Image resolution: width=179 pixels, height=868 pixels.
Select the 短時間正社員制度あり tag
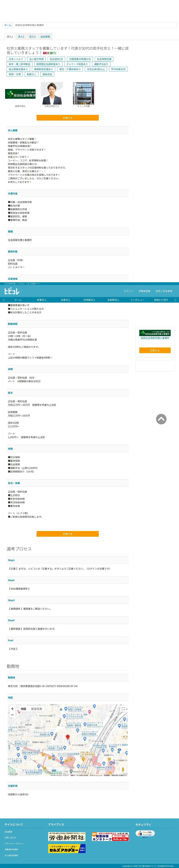48,64
